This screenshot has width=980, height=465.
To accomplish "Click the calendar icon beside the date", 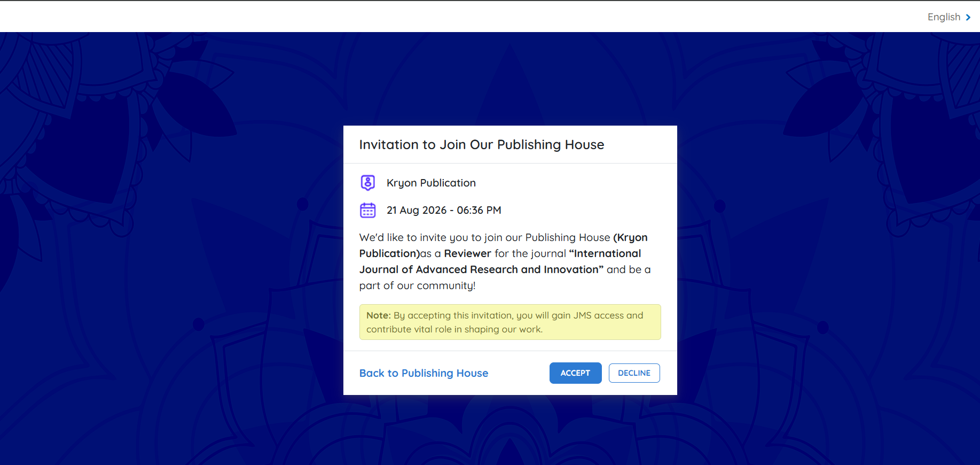I will click(x=368, y=210).
